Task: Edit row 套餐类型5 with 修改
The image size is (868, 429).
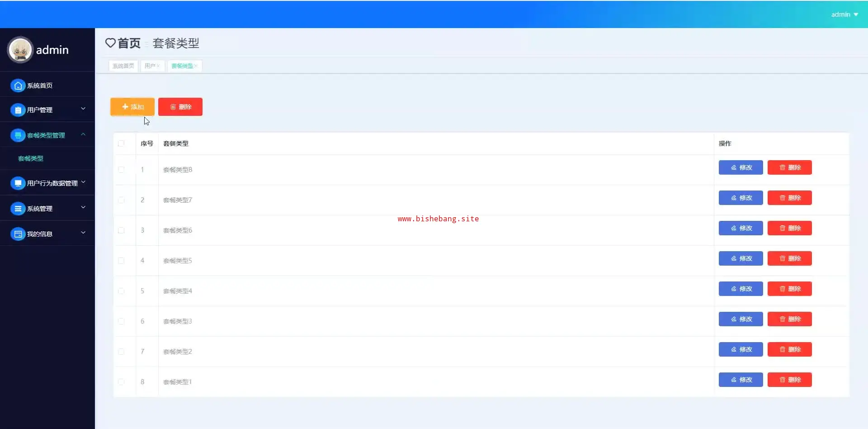Action: pyautogui.click(x=741, y=258)
